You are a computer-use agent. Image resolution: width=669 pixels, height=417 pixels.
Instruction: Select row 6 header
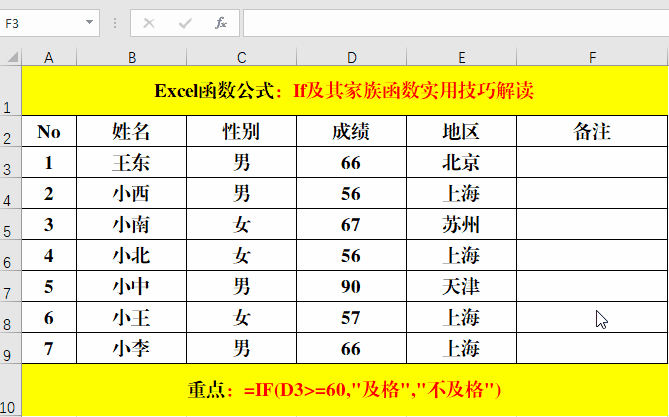tap(11, 255)
